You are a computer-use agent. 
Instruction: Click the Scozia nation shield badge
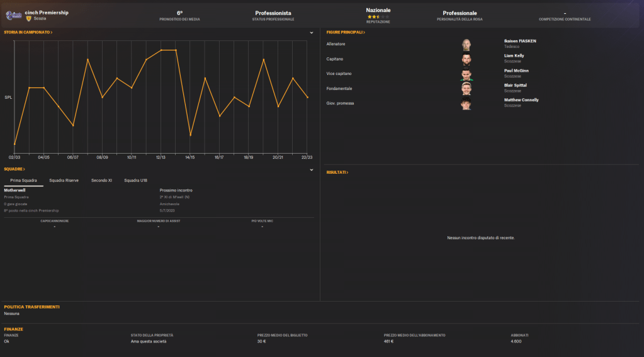pos(28,18)
